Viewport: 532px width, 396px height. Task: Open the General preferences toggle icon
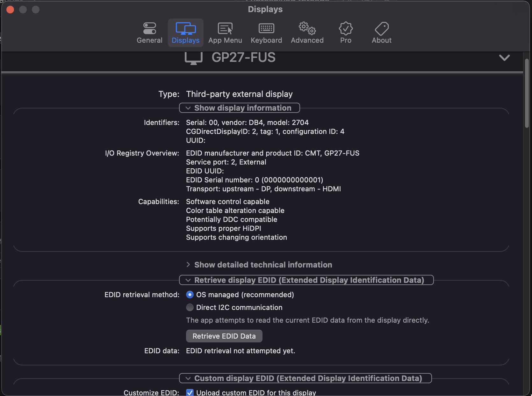[149, 28]
